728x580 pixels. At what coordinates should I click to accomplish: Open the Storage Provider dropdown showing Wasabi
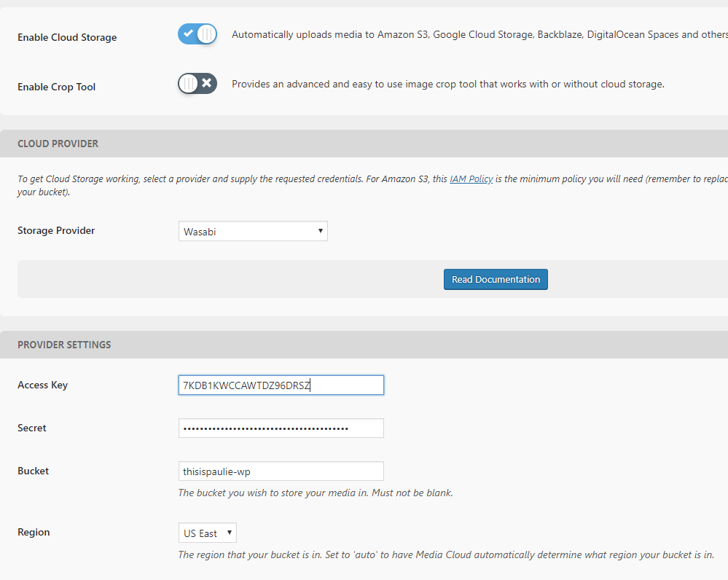pyautogui.click(x=253, y=231)
